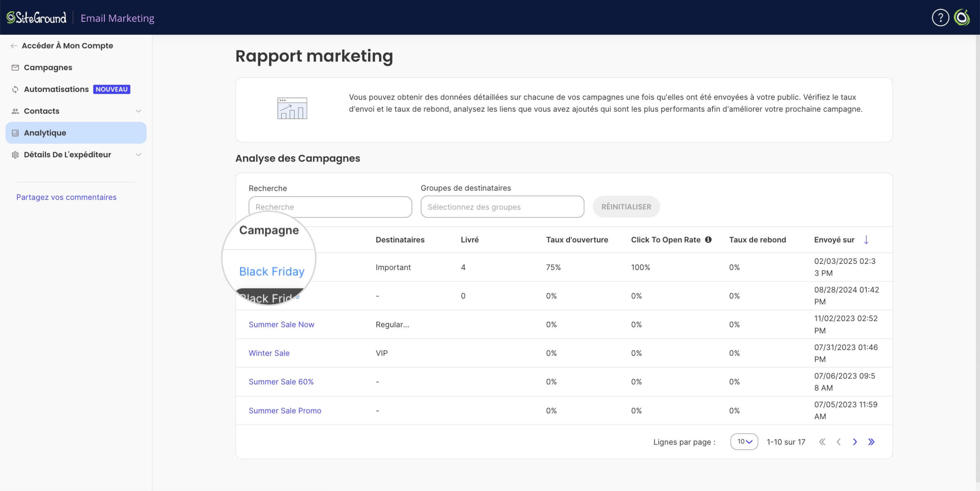Click the Envoyé sur column header
Screen dimensions: 980x491
coord(834,240)
